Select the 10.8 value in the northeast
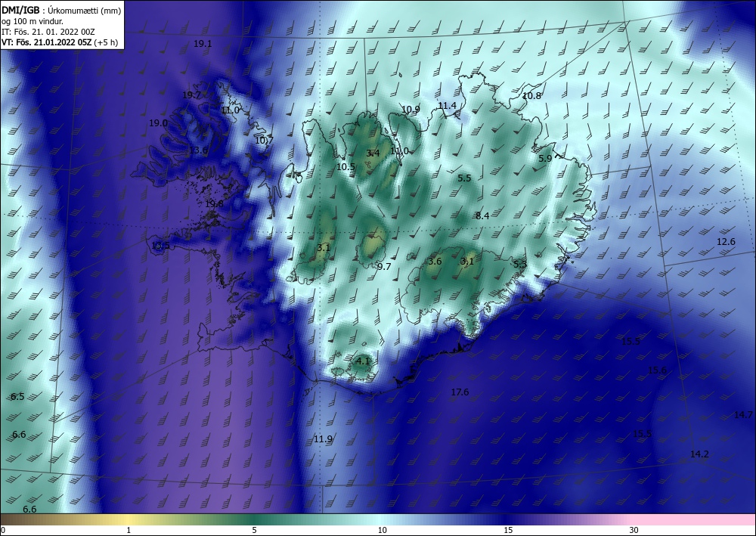756x536 pixels. (x=531, y=96)
